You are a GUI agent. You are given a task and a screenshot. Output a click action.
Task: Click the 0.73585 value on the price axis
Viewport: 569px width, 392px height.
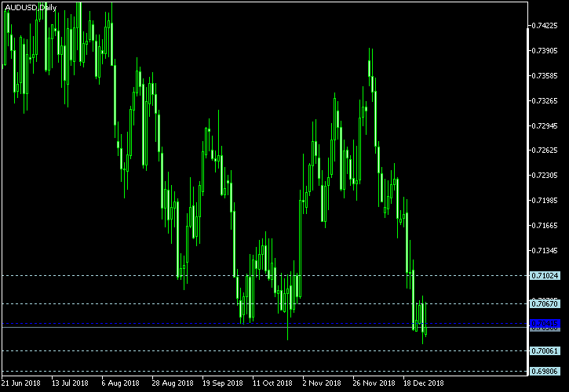point(545,75)
